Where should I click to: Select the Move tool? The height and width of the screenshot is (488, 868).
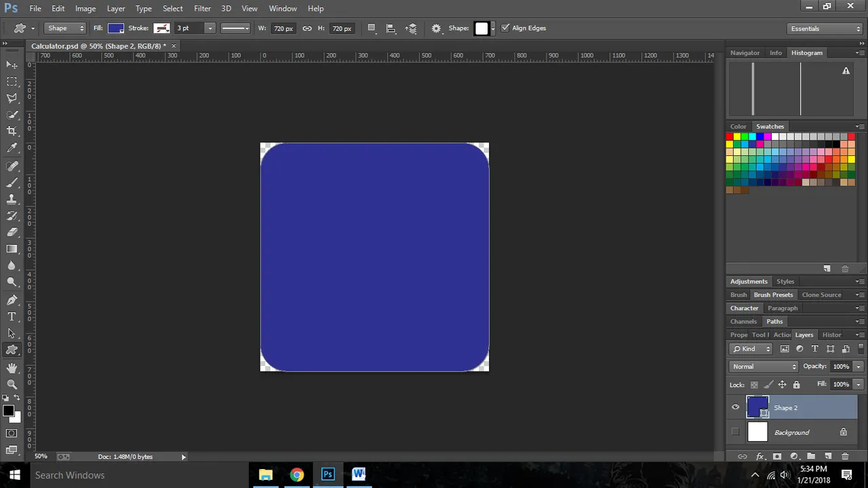[x=12, y=65]
